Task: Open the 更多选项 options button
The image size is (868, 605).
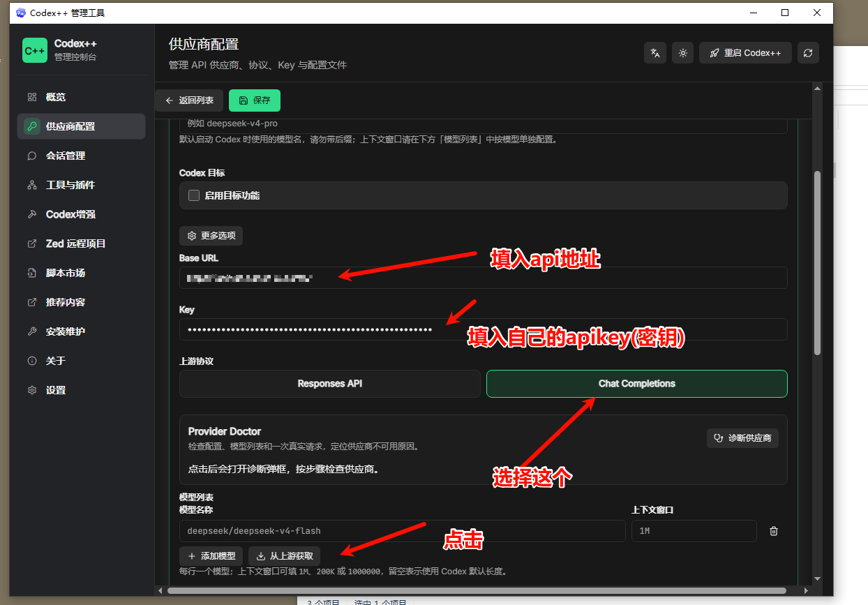Action: tap(211, 236)
